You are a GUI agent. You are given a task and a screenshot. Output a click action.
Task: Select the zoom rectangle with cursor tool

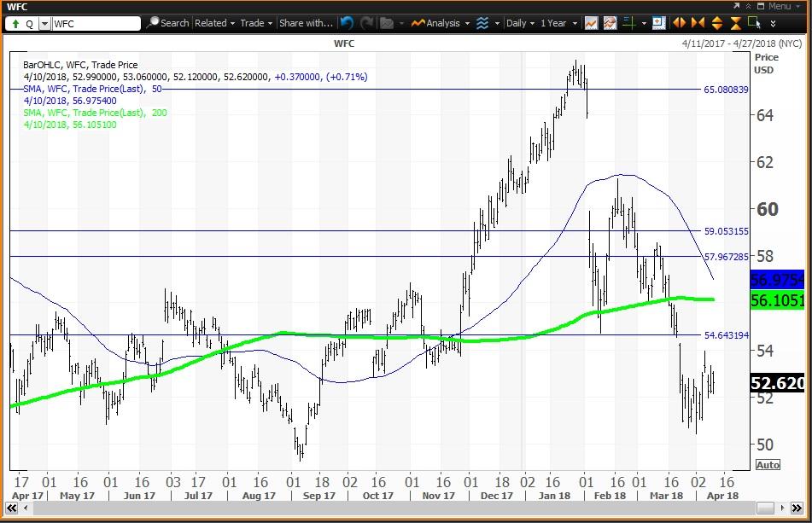pos(754,23)
